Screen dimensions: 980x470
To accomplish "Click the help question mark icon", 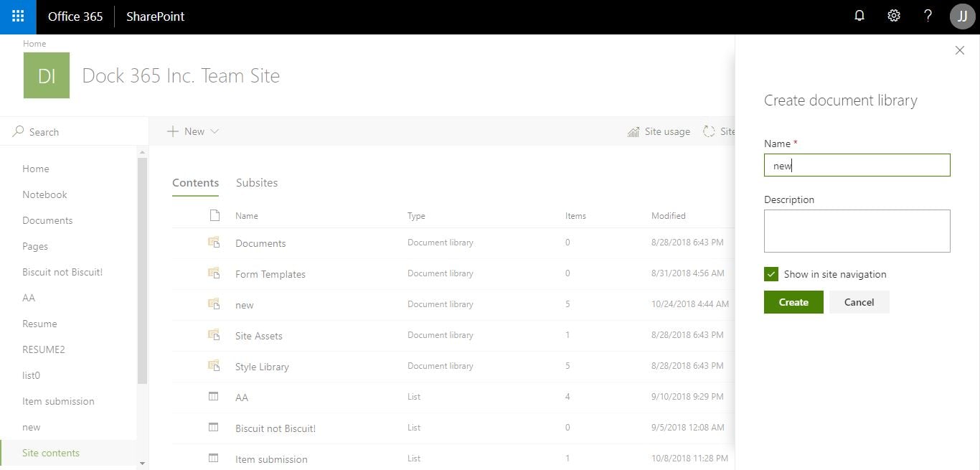I will click(928, 16).
